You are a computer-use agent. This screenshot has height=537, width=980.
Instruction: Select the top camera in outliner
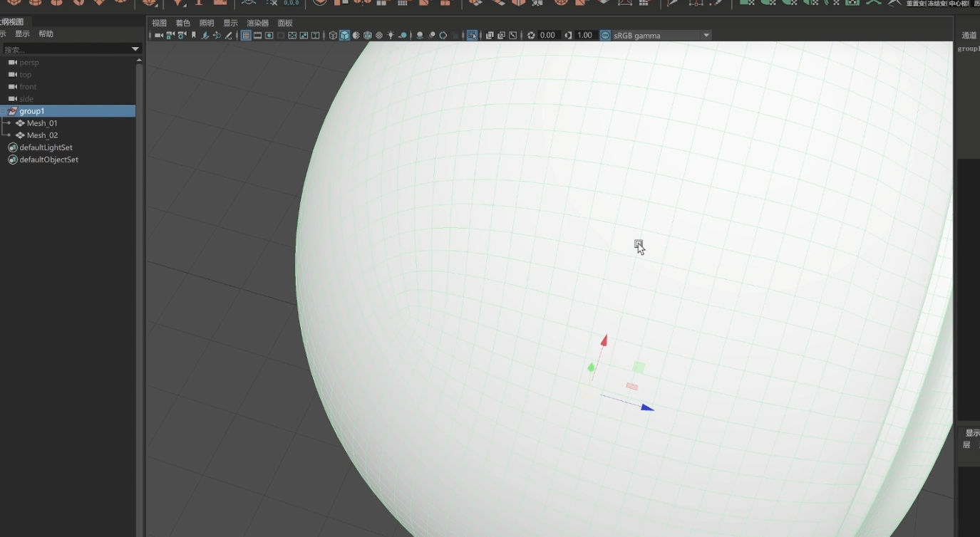(x=26, y=75)
